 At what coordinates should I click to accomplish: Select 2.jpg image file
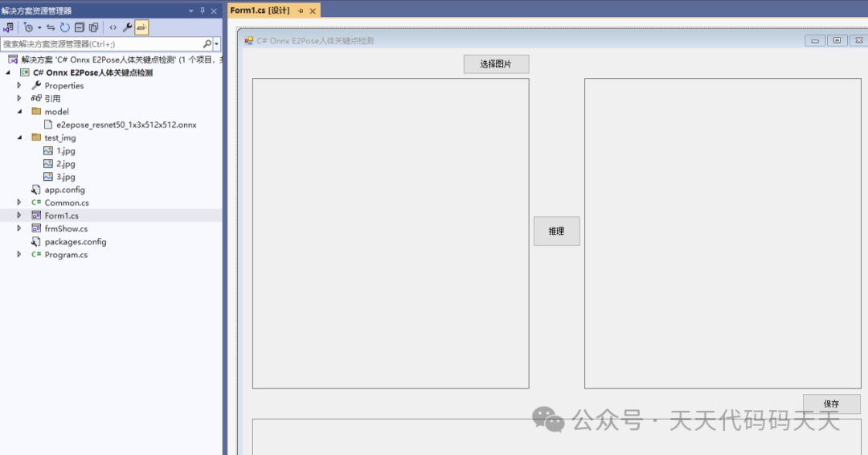pos(65,164)
